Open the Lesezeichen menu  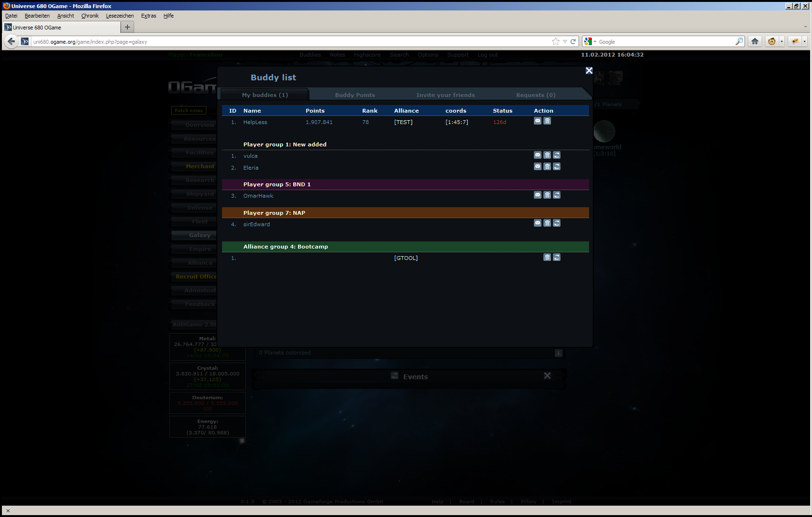click(120, 16)
